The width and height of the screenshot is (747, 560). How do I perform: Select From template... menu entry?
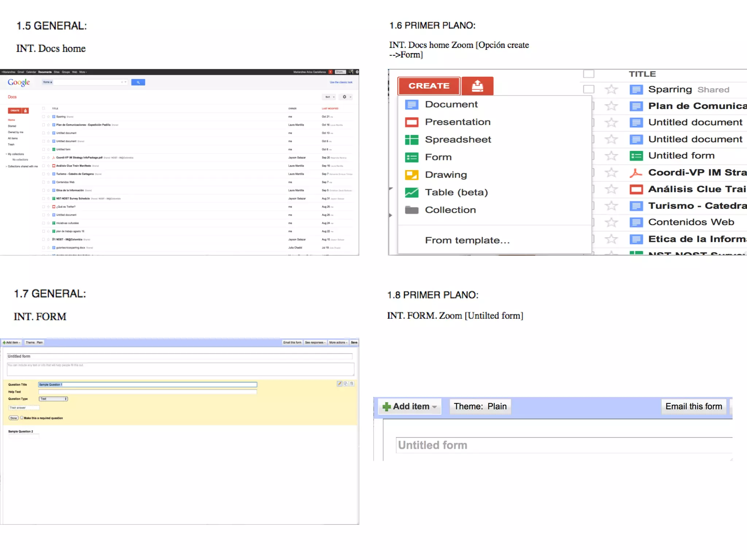tap(467, 240)
